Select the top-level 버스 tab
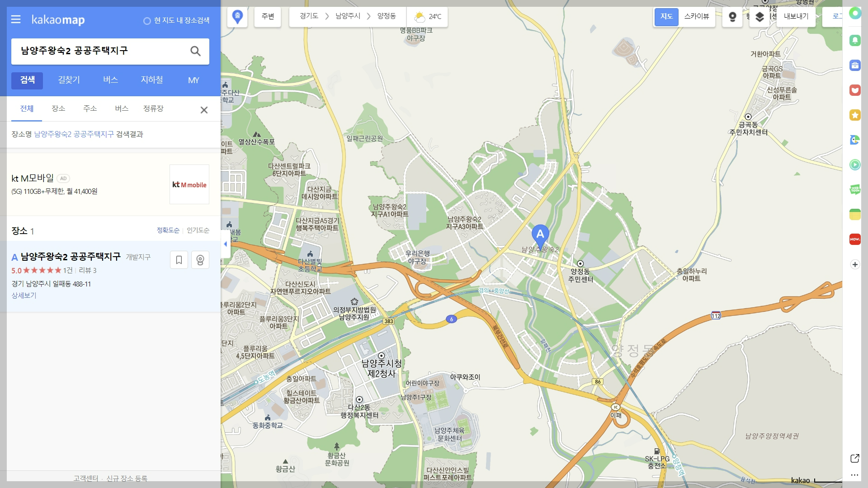The image size is (868, 488). pos(110,80)
